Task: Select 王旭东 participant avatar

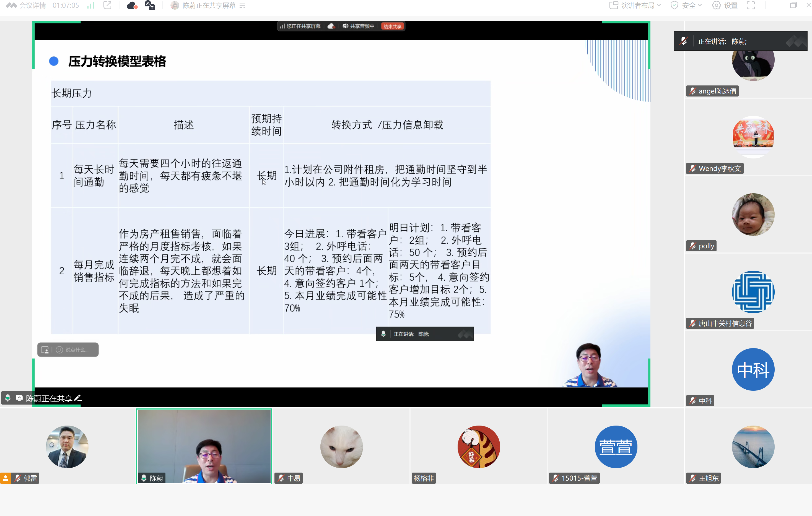Action: (753, 447)
